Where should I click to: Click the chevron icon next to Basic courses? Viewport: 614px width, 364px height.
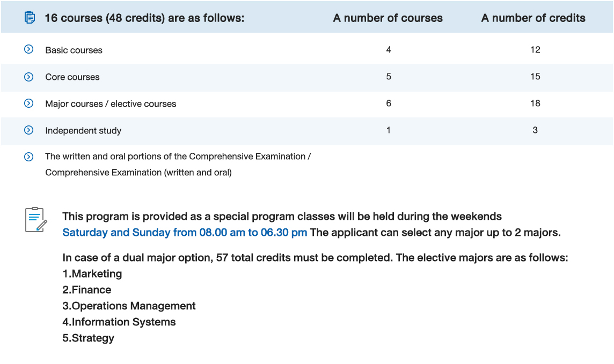[29, 49]
